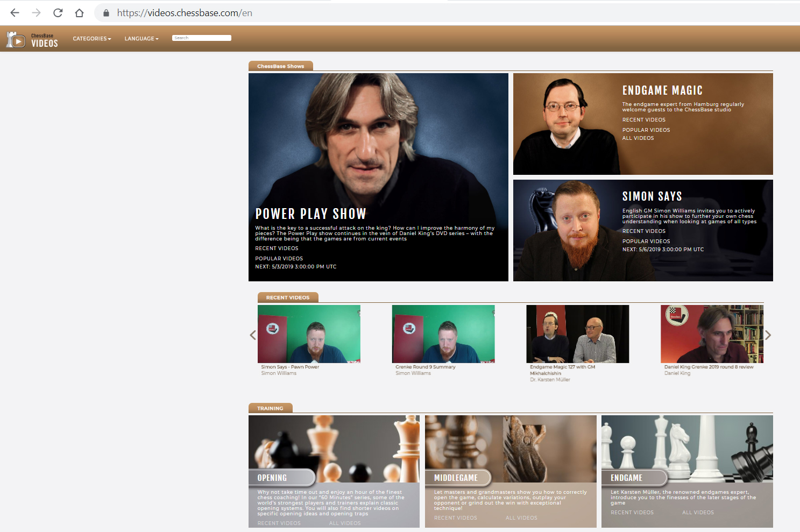This screenshot has height=532, width=800.
Task: Open All Videos in the Endgame card
Action: 698,513
